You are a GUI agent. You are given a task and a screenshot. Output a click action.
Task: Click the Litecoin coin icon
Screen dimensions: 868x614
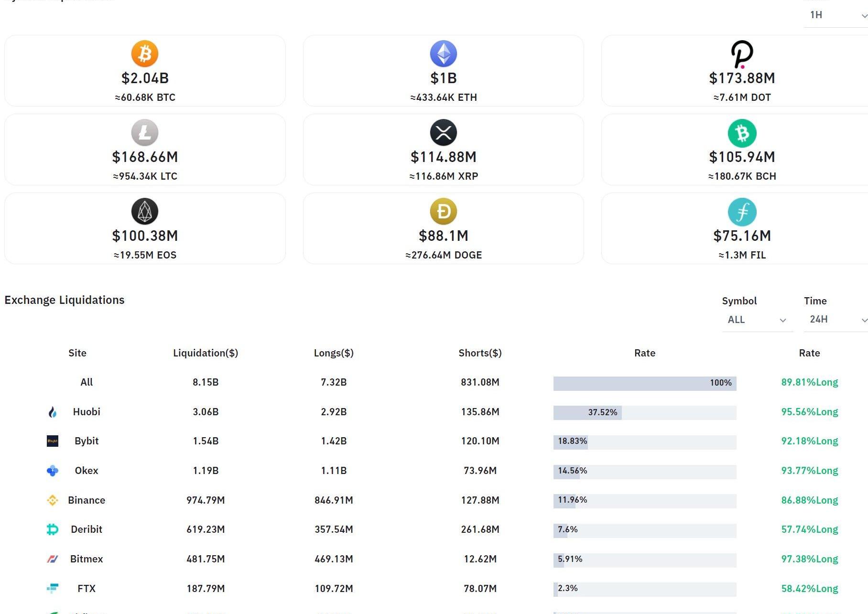click(x=145, y=132)
